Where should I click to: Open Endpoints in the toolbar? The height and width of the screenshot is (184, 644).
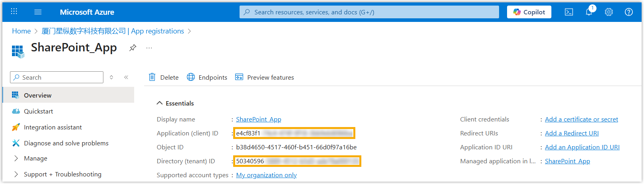tap(207, 77)
